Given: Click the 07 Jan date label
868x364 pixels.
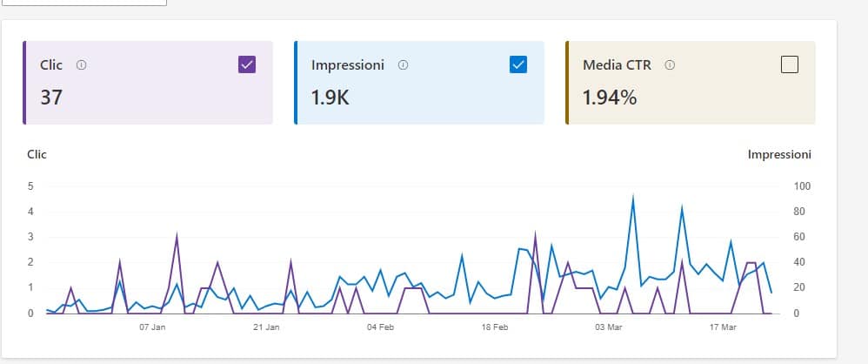Looking at the screenshot, I should tap(152, 327).
